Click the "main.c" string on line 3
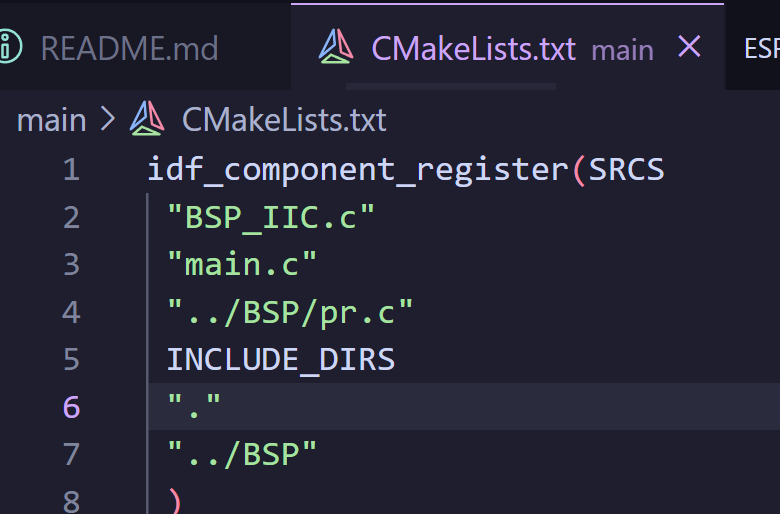 pyautogui.click(x=242, y=264)
